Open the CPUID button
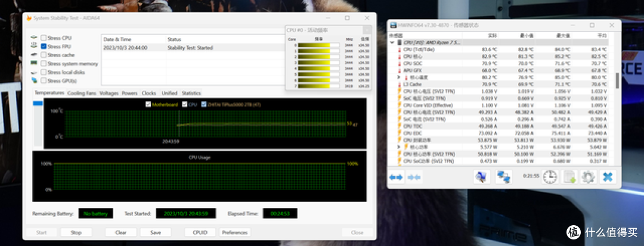 click(200, 232)
